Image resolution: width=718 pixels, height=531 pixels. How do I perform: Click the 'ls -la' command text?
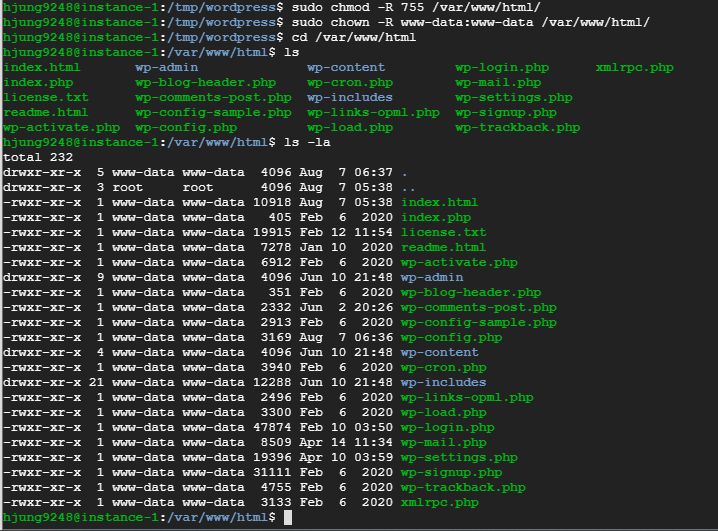(x=307, y=142)
